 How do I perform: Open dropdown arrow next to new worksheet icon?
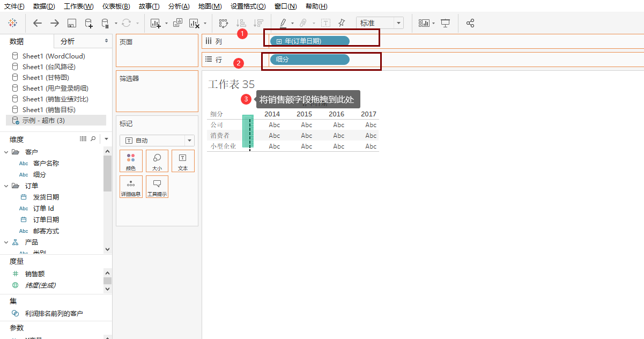[166, 23]
